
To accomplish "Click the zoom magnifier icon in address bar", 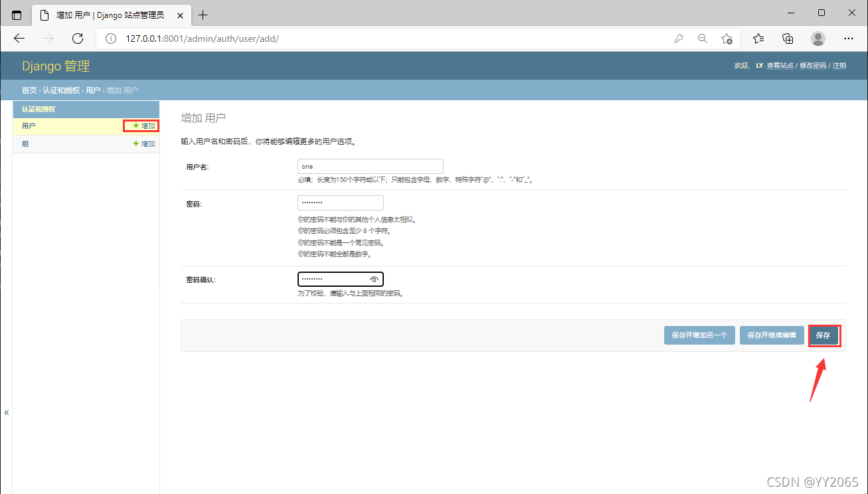I will tap(703, 39).
